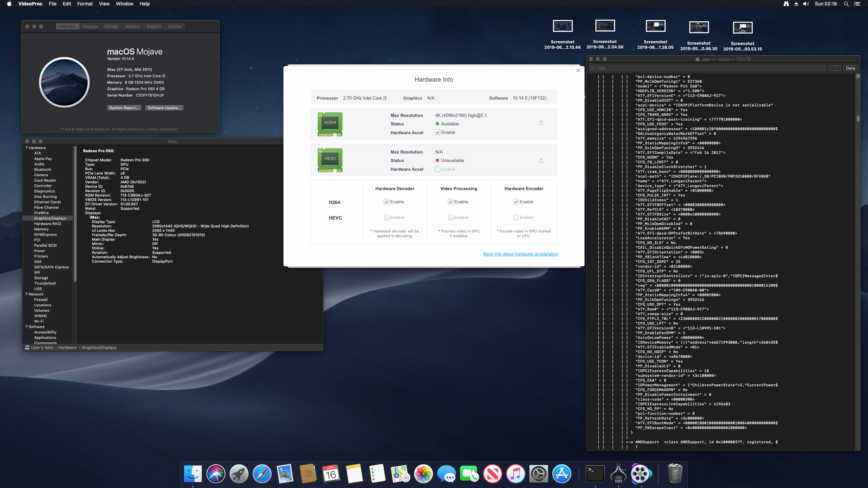Open Maps from the dock
The height and width of the screenshot is (488, 868).
click(400, 473)
